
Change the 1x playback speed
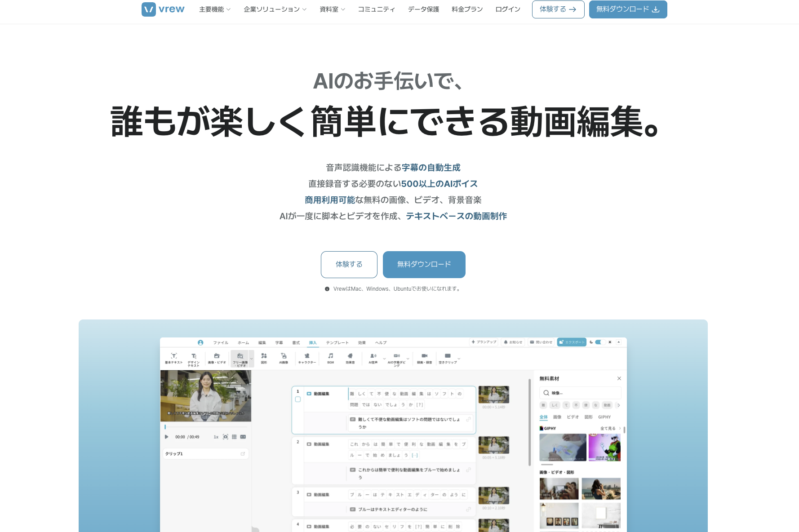pyautogui.click(x=216, y=437)
